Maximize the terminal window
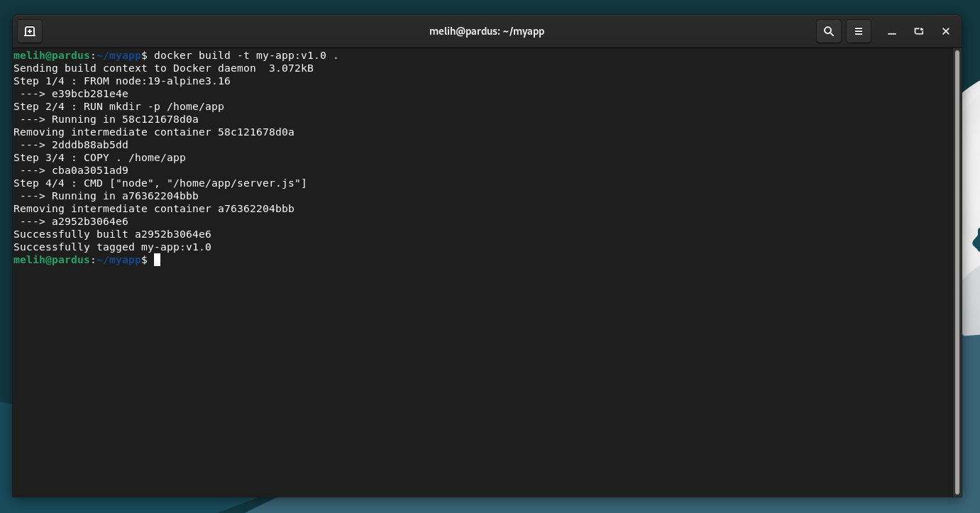Viewport: 980px width, 513px height. pyautogui.click(x=919, y=31)
